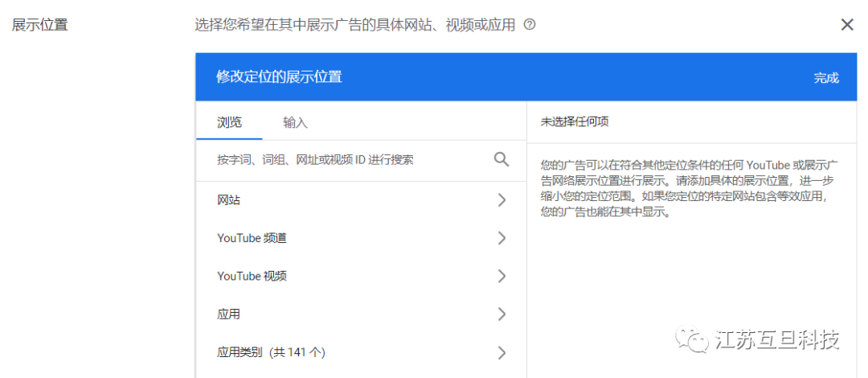This screenshot has width=868, height=378.
Task: Select the 应用 category label
Action: [x=229, y=314]
